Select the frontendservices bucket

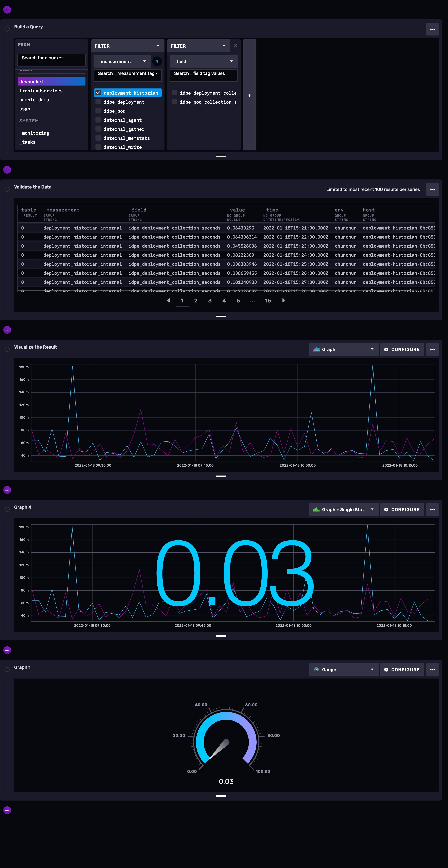41,91
